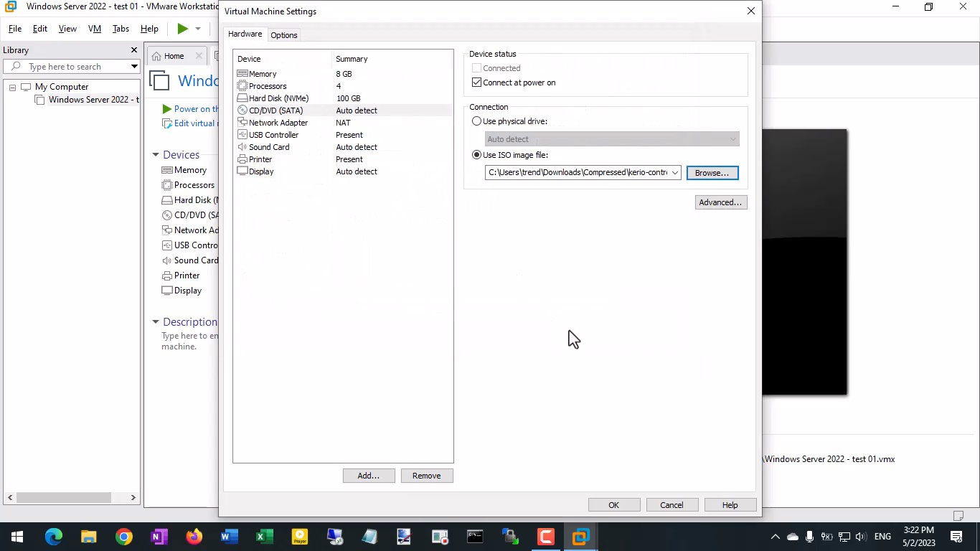Select Display in the settings device list
This screenshot has width=980, height=551.
(344, 171)
